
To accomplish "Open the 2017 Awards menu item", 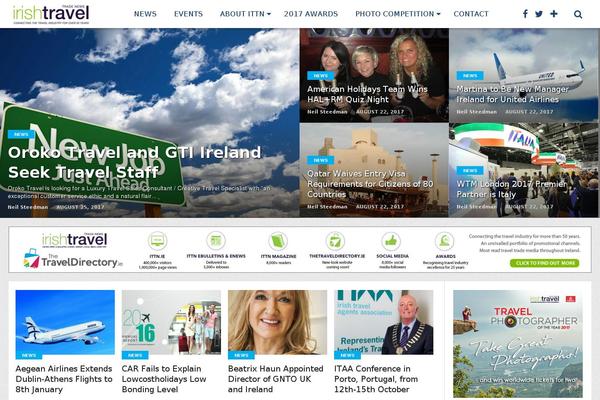I will click(311, 14).
